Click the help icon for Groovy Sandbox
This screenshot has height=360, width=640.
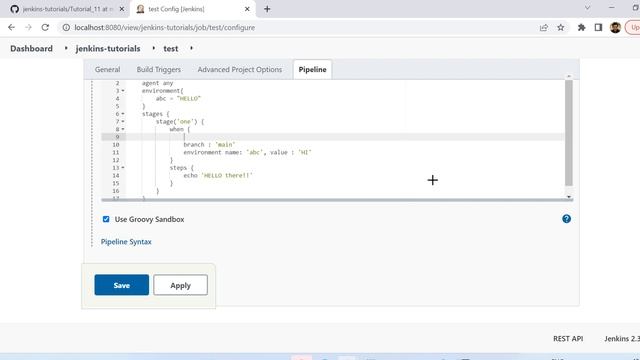[567, 219]
